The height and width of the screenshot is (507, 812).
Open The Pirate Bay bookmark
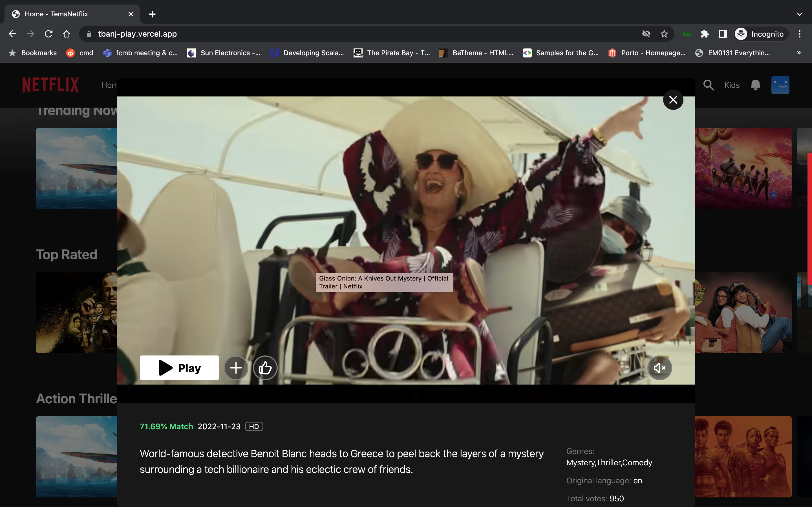[x=392, y=53]
